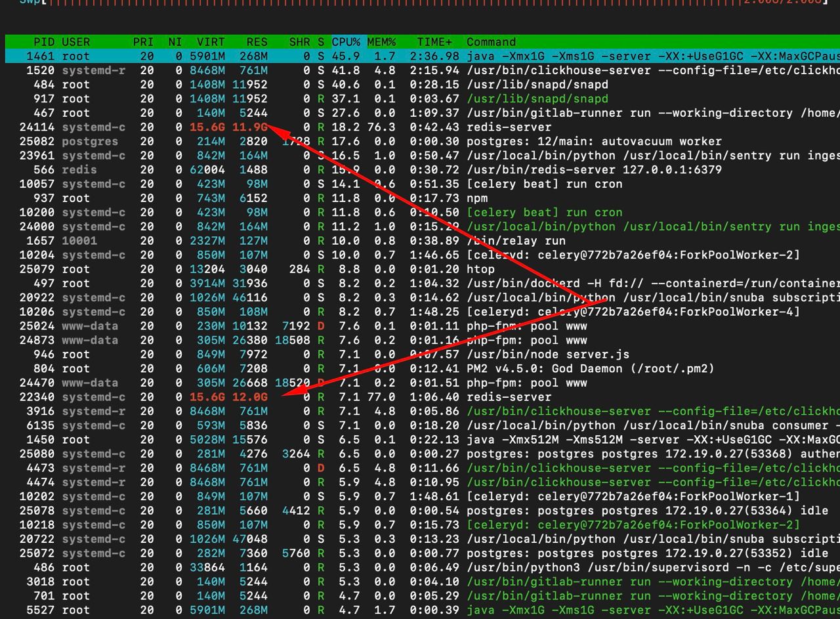Select snuba consumer row PID 6135
This screenshot has width=840, height=619.
pos(423,425)
